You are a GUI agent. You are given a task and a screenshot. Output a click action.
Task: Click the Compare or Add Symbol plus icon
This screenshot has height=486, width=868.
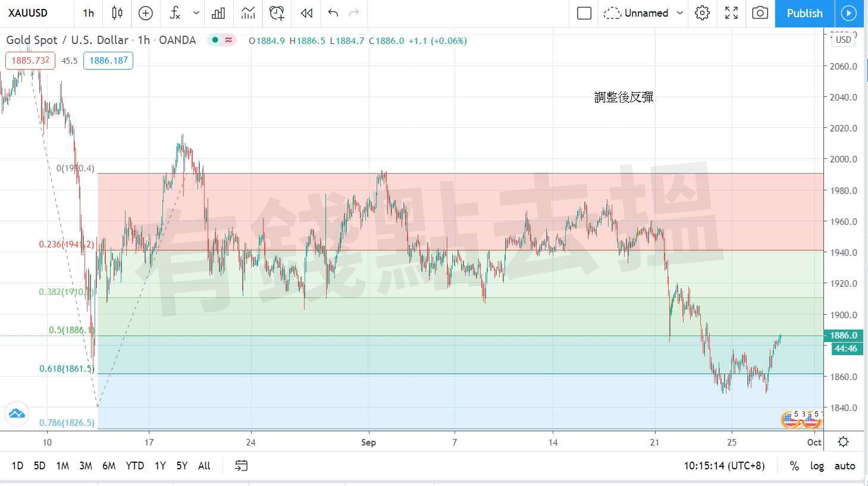coord(146,13)
